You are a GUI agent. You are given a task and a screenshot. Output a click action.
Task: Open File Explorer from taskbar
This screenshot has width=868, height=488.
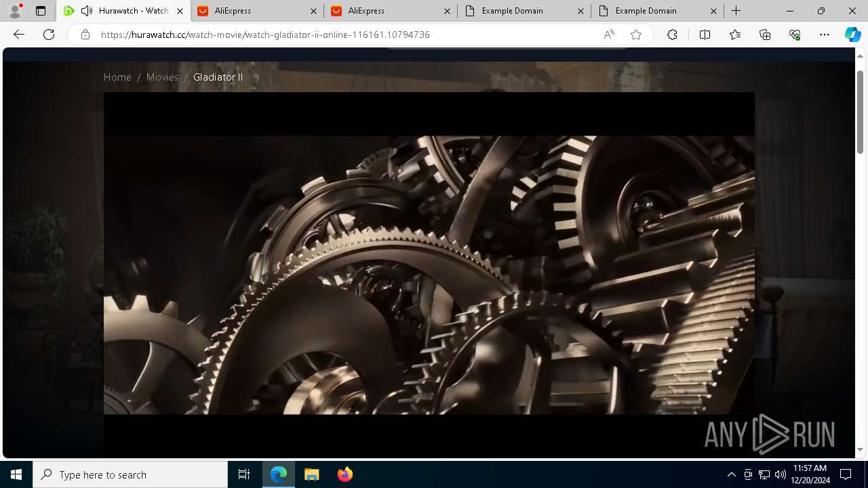[312, 474]
